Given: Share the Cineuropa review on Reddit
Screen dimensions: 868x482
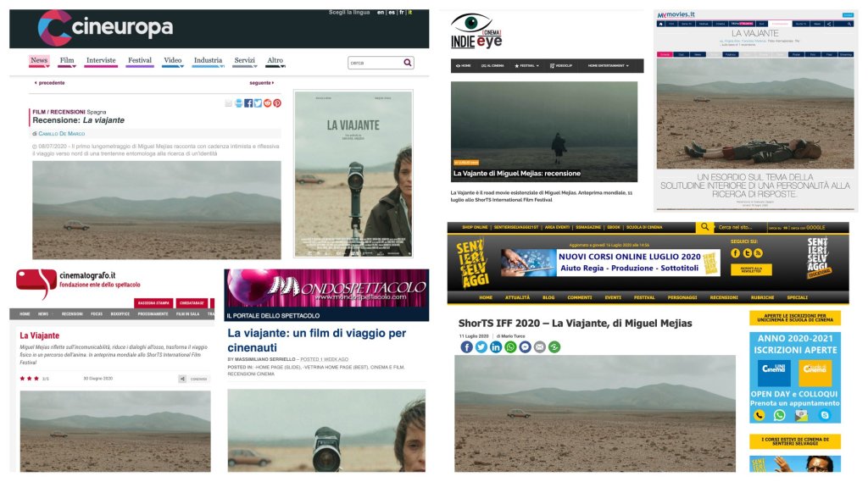Looking at the screenshot, I should (268, 103).
